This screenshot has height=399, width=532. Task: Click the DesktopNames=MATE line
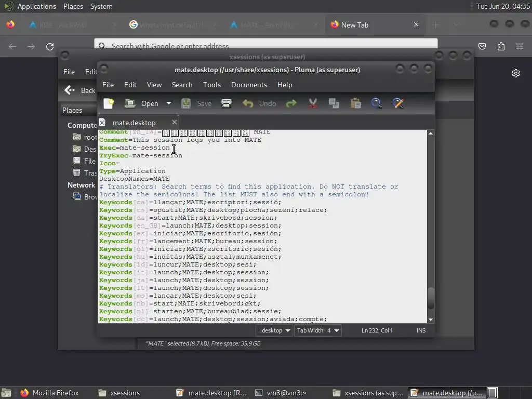tap(135, 179)
